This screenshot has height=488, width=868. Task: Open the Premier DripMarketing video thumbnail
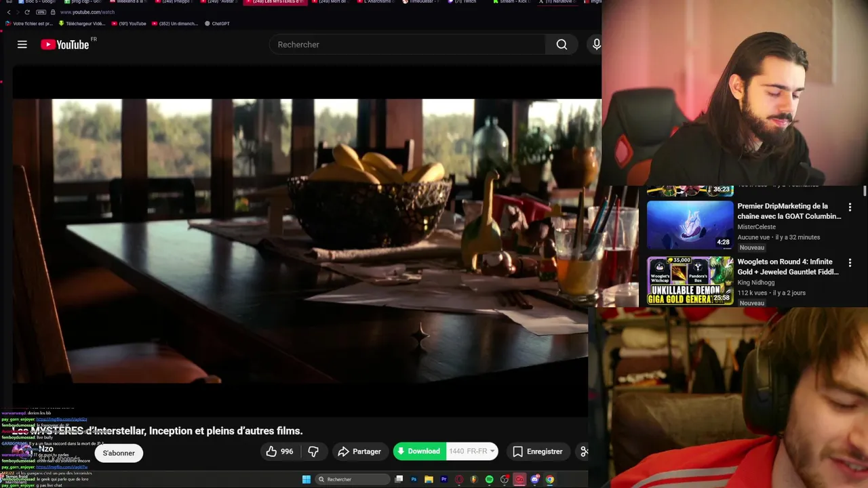[690, 226]
